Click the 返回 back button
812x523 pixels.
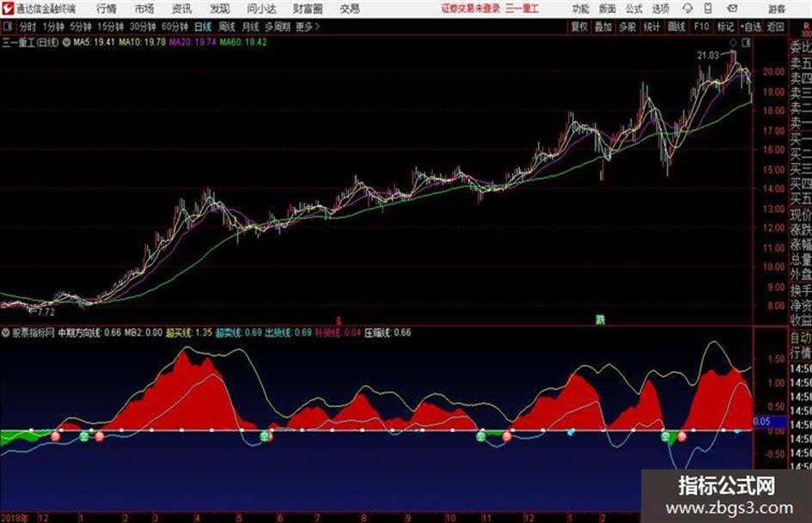pyautogui.click(x=775, y=27)
